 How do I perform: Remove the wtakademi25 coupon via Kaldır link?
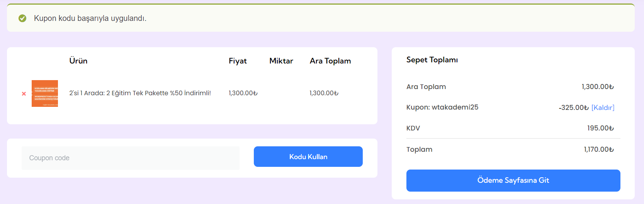(x=603, y=108)
